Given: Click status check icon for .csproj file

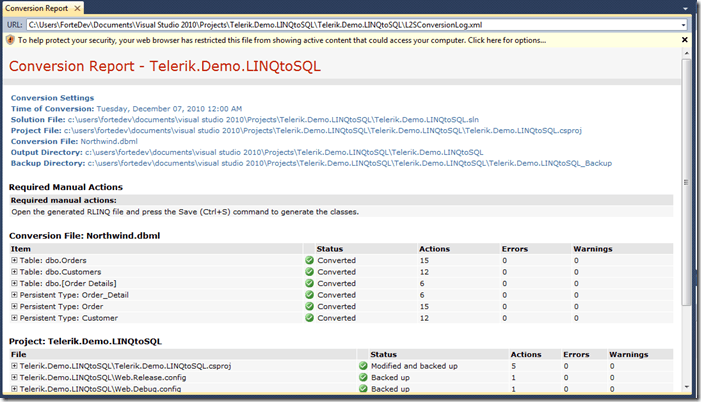Looking at the screenshot, I should (x=363, y=366).
